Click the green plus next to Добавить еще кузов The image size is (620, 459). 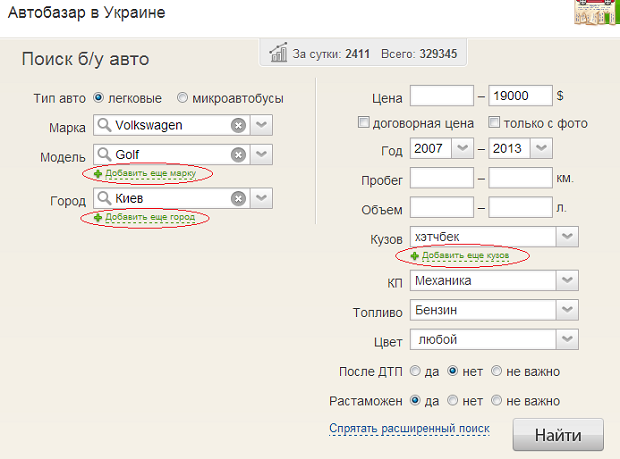click(415, 257)
